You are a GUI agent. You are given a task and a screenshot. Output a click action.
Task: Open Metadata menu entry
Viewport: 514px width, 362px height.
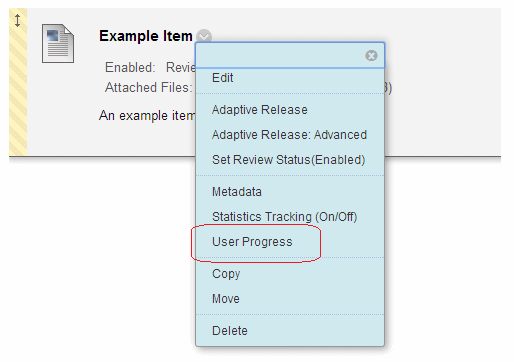237,192
